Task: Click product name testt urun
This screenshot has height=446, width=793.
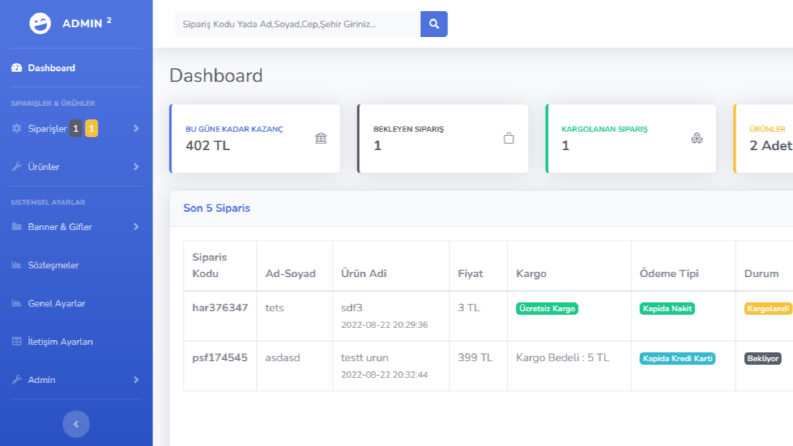Action: [365, 358]
